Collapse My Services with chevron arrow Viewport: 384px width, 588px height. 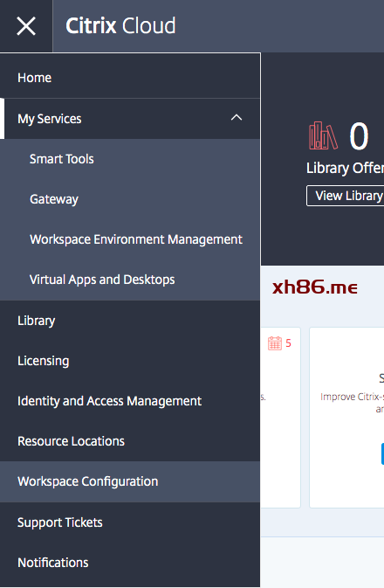click(x=237, y=118)
